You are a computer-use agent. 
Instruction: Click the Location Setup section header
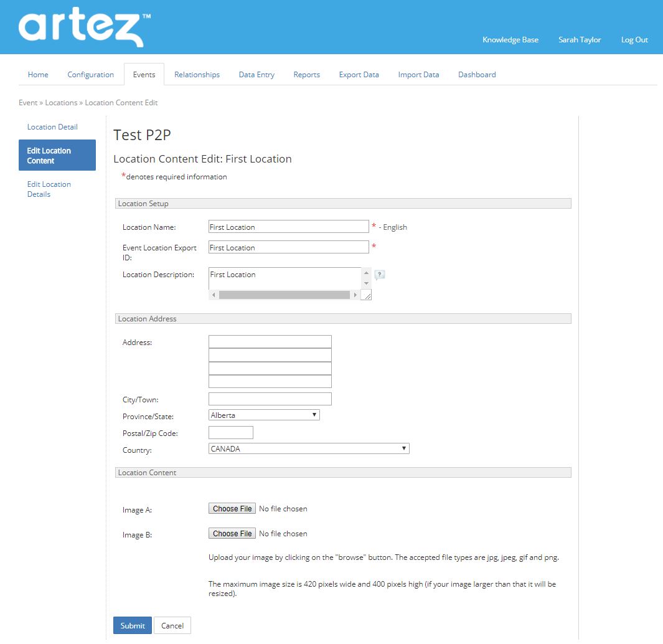pos(343,204)
